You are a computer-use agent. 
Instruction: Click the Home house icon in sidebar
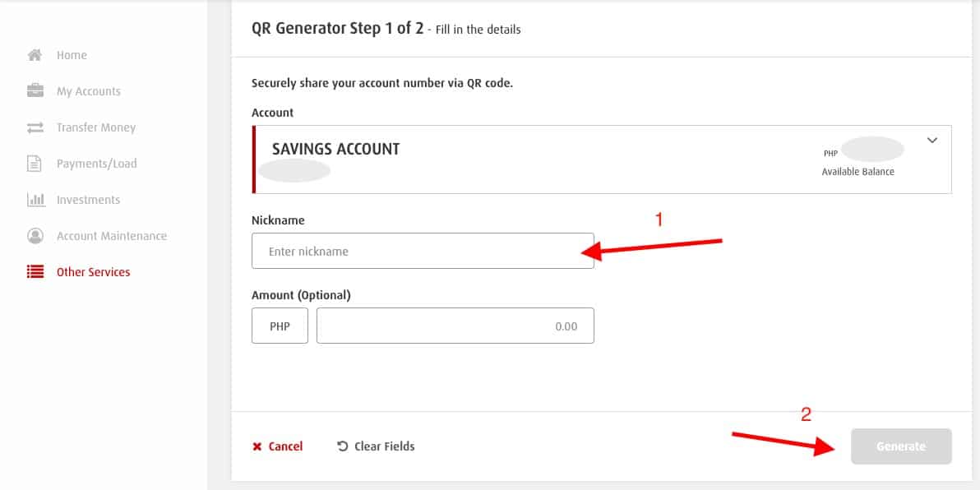pyautogui.click(x=35, y=55)
